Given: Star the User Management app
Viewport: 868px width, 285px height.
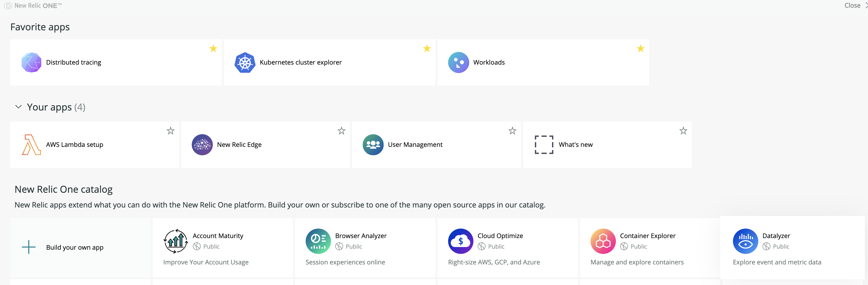Looking at the screenshot, I should point(512,131).
